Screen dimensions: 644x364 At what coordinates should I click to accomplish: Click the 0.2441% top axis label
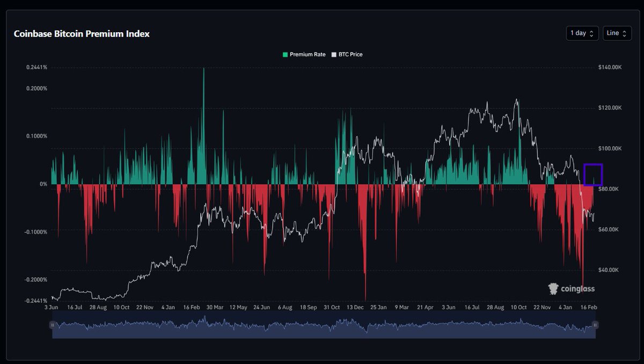[x=36, y=68]
